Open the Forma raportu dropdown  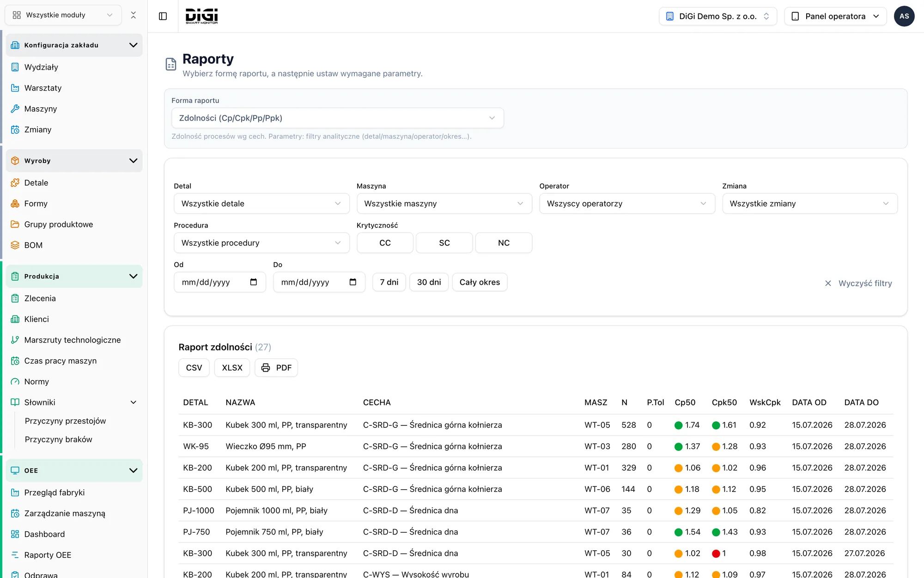338,118
